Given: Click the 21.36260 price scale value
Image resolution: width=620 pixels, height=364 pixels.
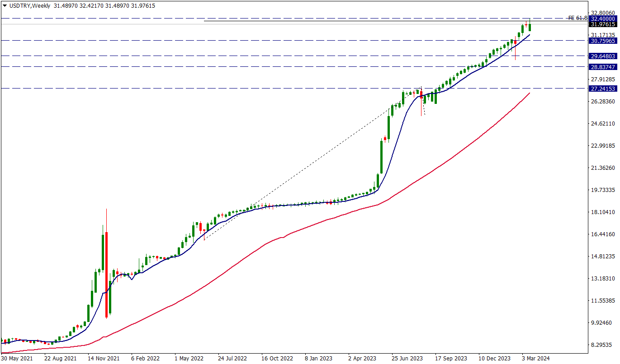Looking at the screenshot, I should [603, 168].
